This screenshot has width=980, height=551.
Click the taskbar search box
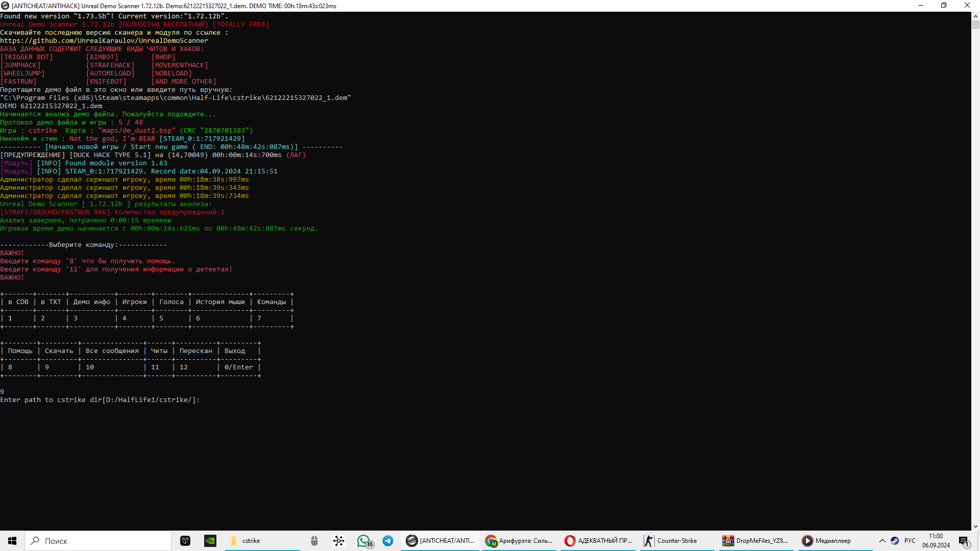98,541
